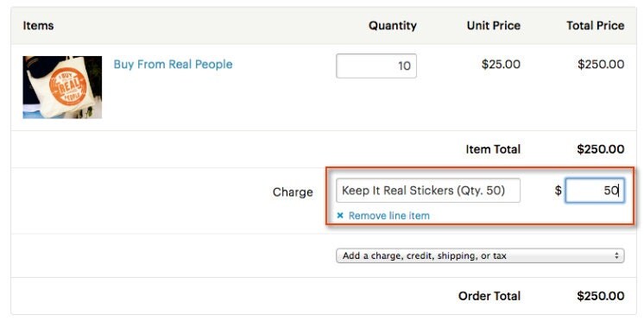Click the Remove line item link
This screenshot has height=327, width=644.
(x=389, y=216)
